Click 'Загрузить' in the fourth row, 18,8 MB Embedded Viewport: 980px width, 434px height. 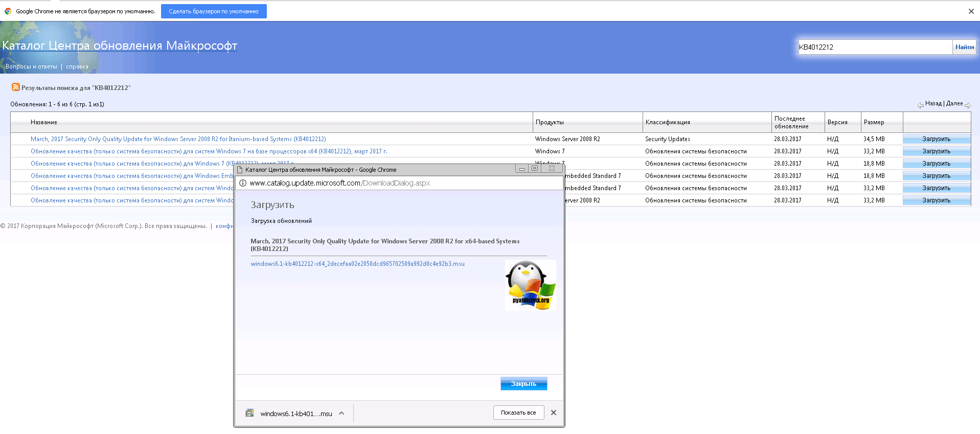point(936,176)
